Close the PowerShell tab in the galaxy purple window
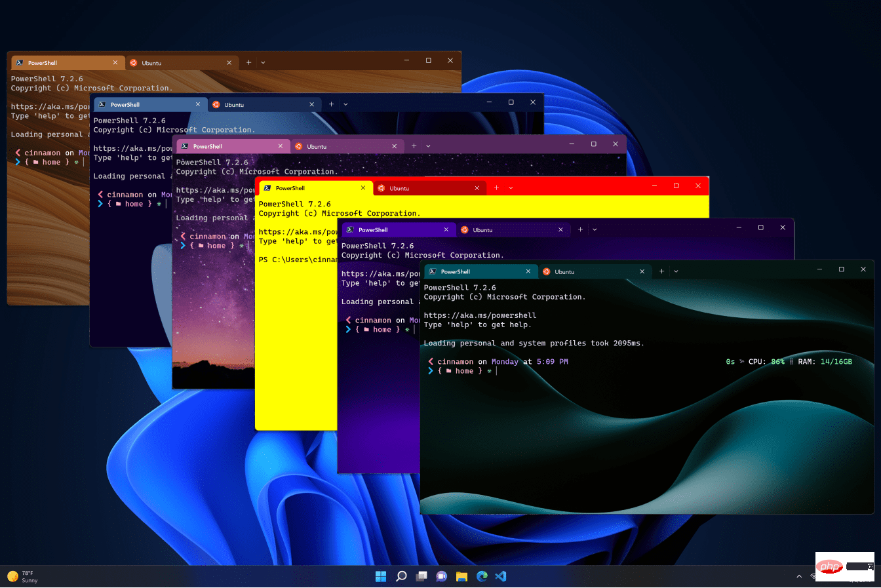This screenshot has height=588, width=881. [281, 146]
